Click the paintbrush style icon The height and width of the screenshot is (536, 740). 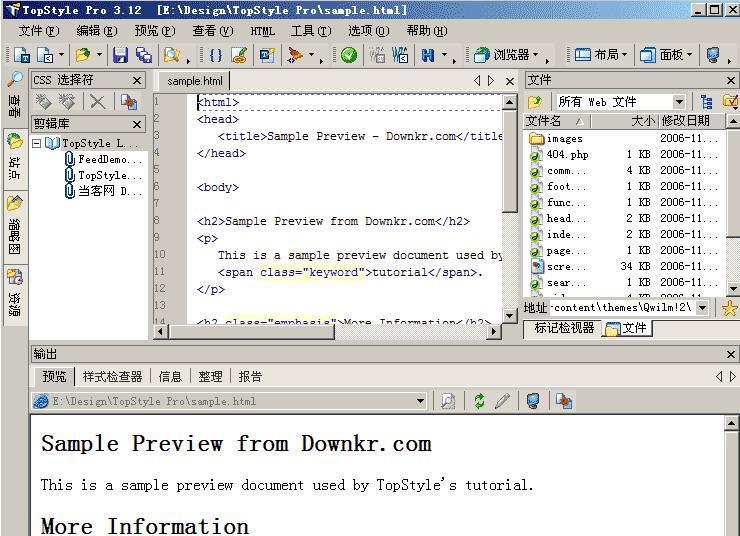(x=240, y=55)
